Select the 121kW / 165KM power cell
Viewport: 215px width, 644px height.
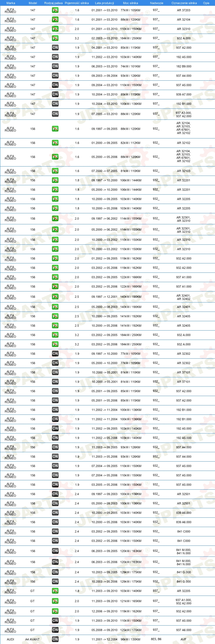click(x=131, y=601)
